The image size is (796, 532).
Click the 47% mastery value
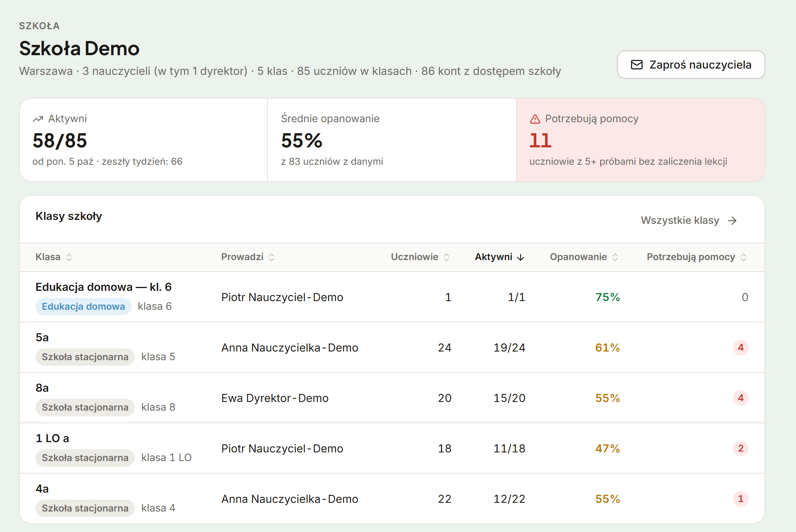608,448
